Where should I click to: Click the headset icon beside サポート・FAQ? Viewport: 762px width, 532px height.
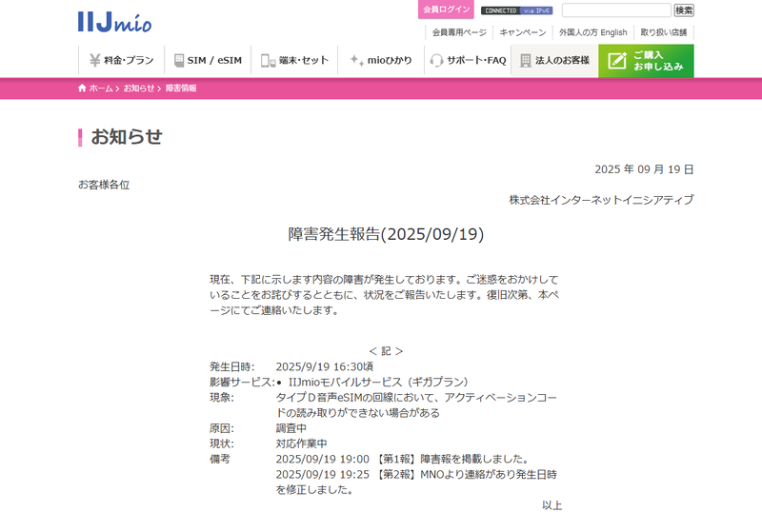click(x=436, y=61)
